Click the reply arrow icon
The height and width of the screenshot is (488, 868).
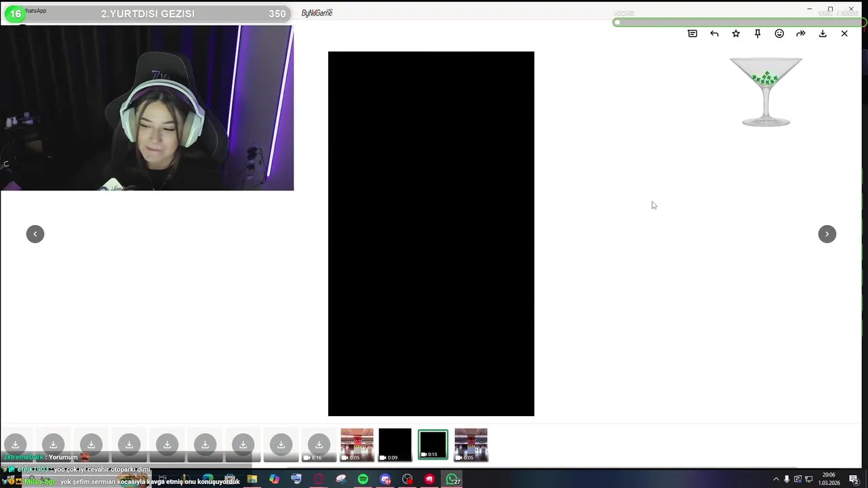pos(714,33)
